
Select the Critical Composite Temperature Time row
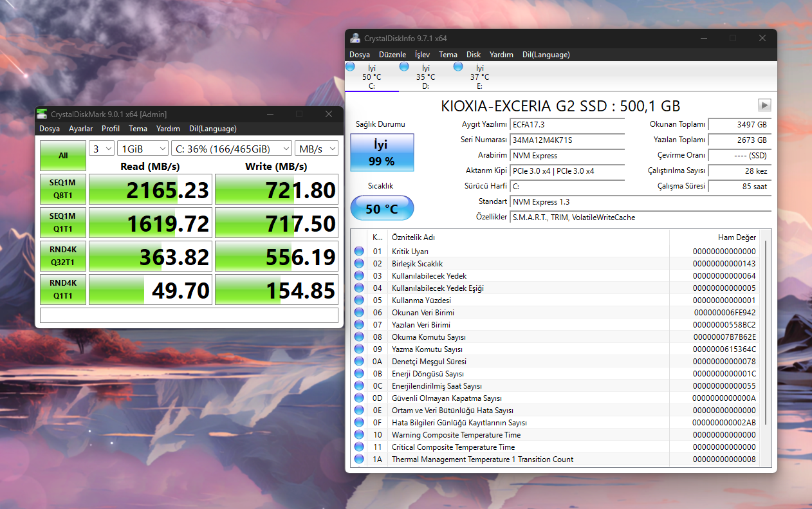coord(555,447)
